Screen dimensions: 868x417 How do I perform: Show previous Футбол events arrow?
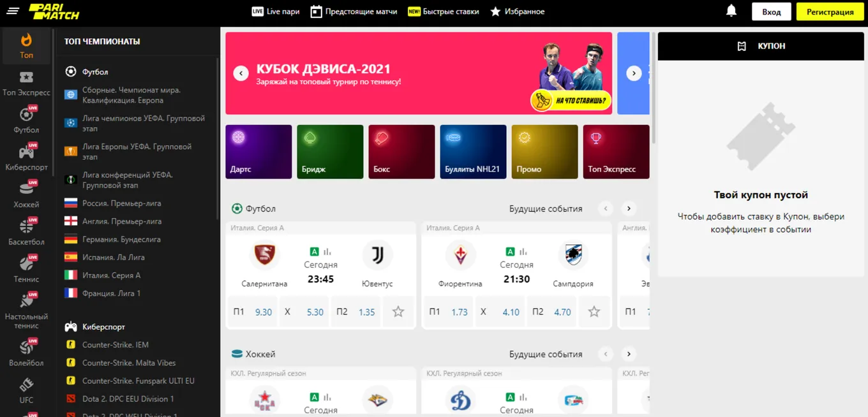click(x=605, y=208)
